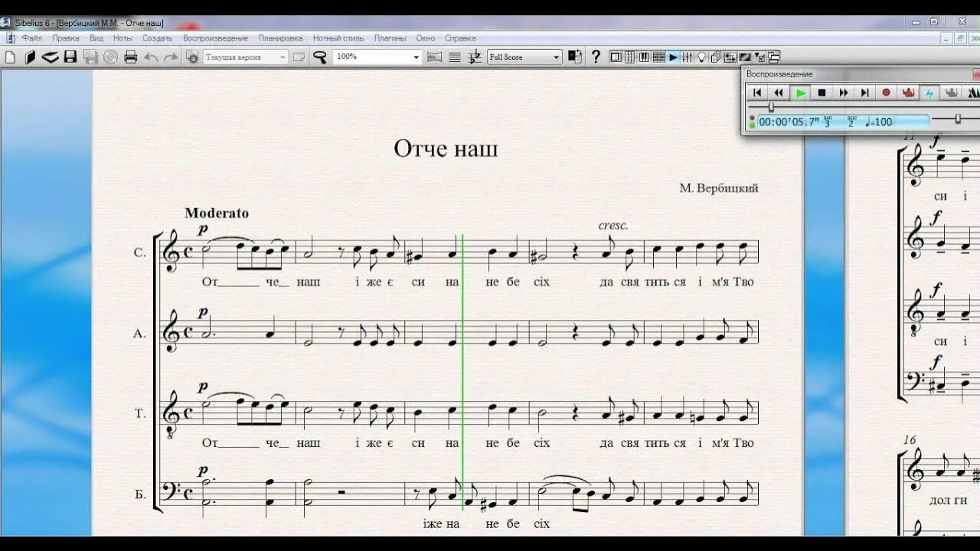
Task: Print the score using the printer icon
Action: (x=130, y=57)
